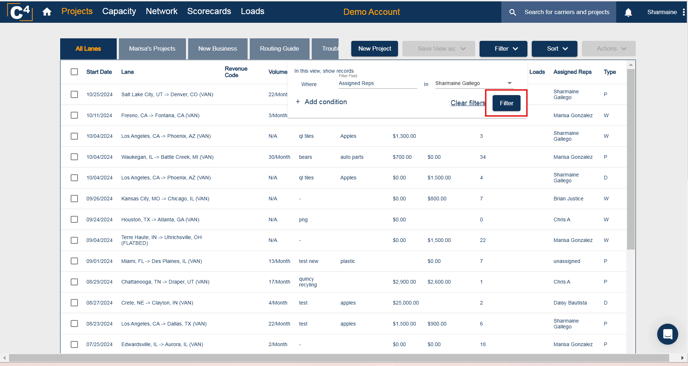Screen dimensions: 688x366
Task: Check Salt Lake City to Denver row
Action: (74, 94)
